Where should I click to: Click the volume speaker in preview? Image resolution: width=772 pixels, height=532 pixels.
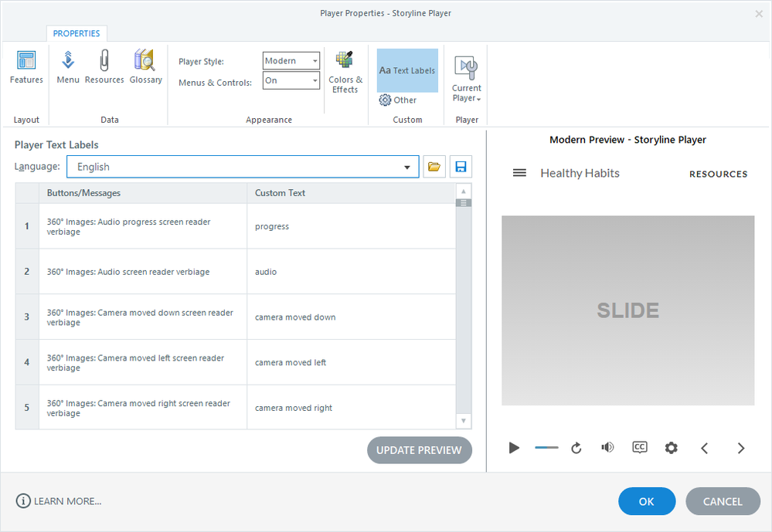click(607, 448)
